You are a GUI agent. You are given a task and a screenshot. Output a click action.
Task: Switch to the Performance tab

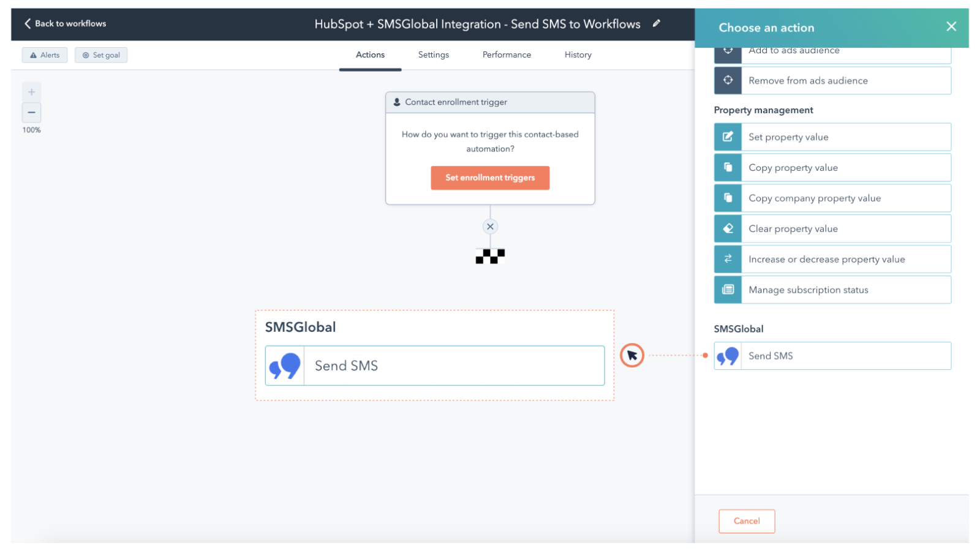pyautogui.click(x=507, y=54)
